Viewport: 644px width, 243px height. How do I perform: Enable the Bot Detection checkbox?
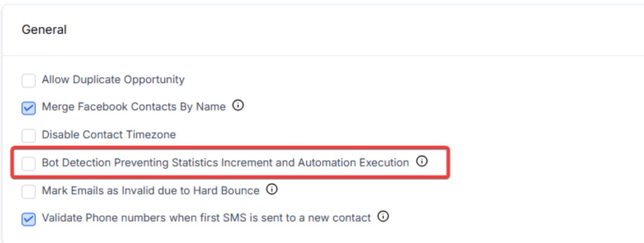pos(29,163)
